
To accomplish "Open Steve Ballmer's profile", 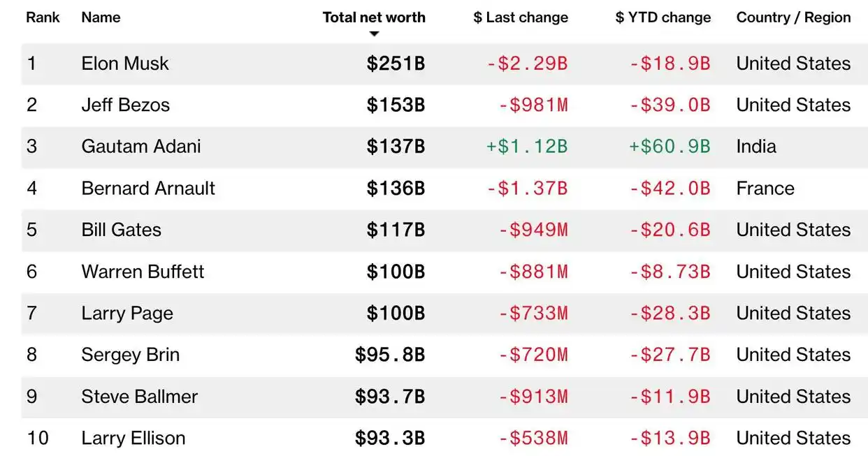I will point(140,397).
